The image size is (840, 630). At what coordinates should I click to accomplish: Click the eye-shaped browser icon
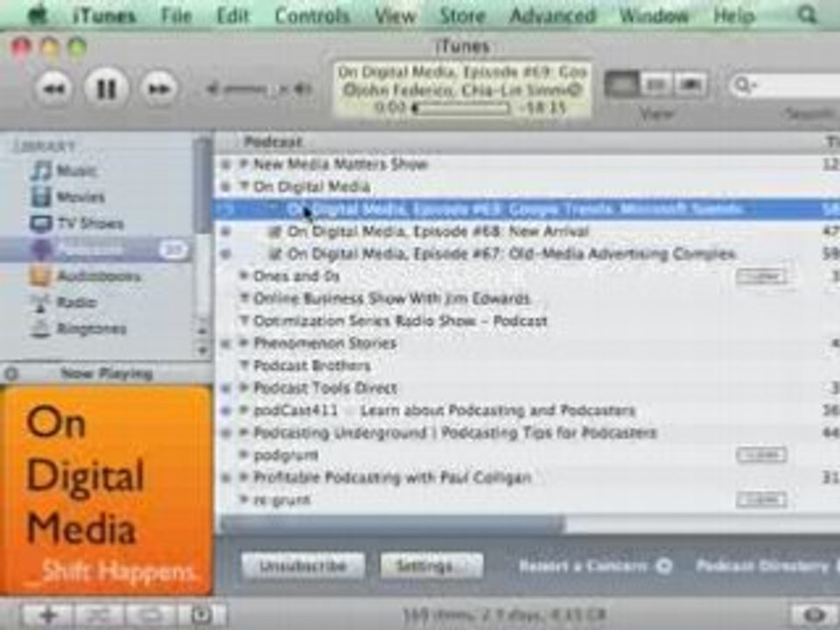click(815, 615)
